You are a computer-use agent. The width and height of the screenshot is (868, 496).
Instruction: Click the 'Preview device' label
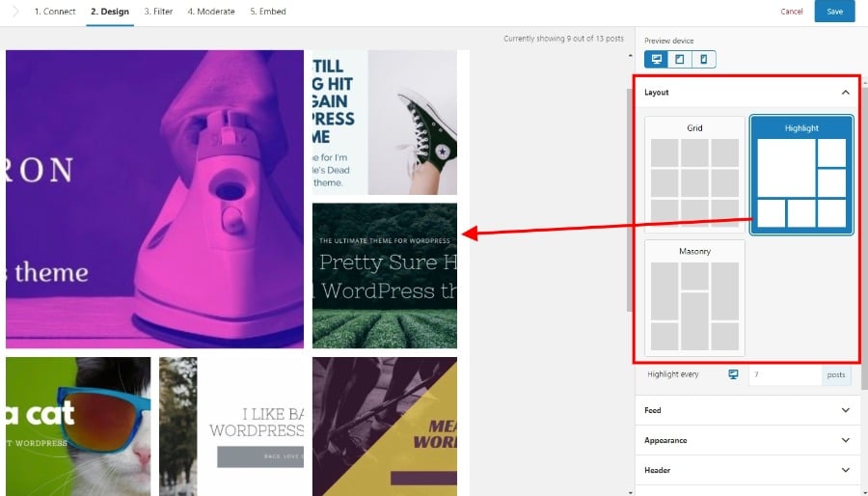point(668,41)
